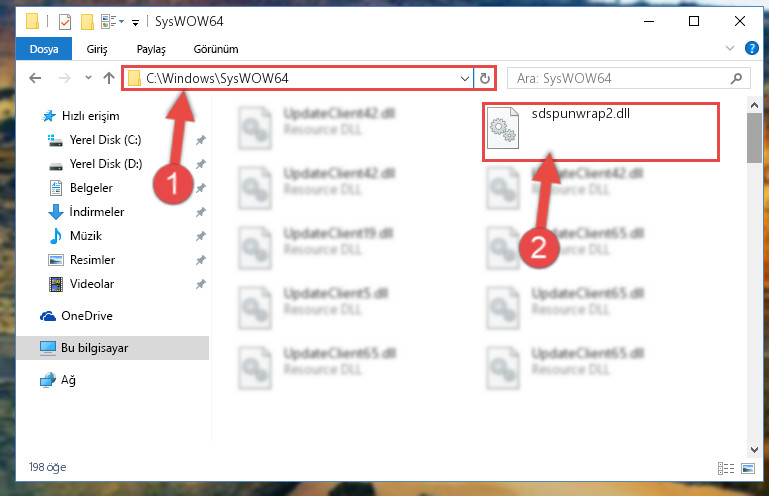Switch to large icons view button

click(x=748, y=468)
